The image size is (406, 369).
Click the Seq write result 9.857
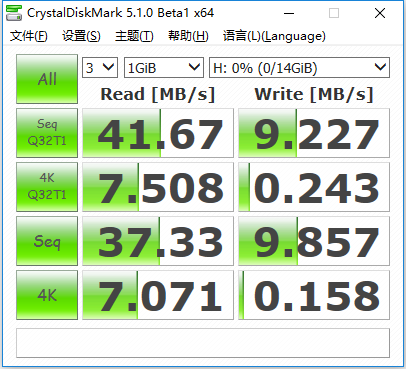pos(314,241)
